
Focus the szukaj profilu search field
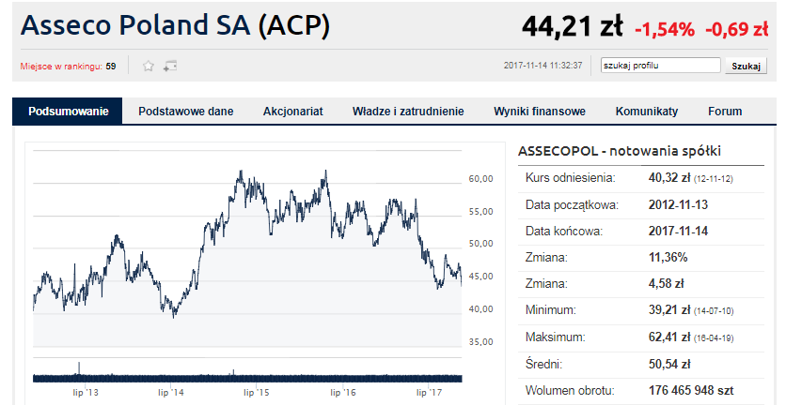coord(661,65)
